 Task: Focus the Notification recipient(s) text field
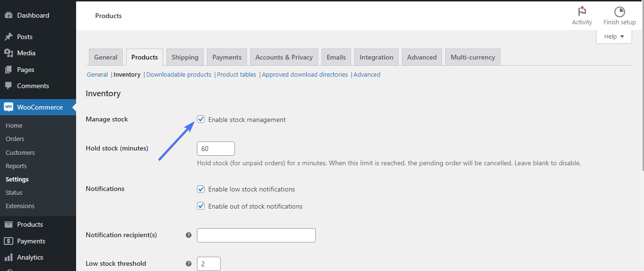click(256, 235)
